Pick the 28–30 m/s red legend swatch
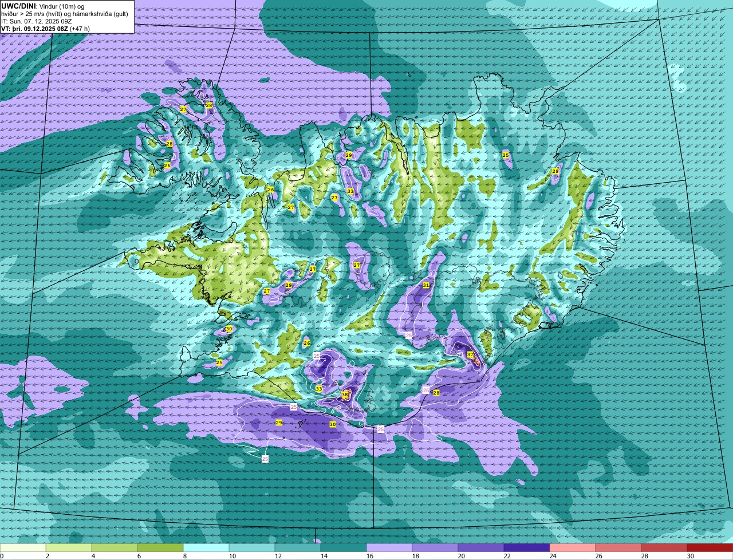The image size is (733, 560). (x=664, y=547)
